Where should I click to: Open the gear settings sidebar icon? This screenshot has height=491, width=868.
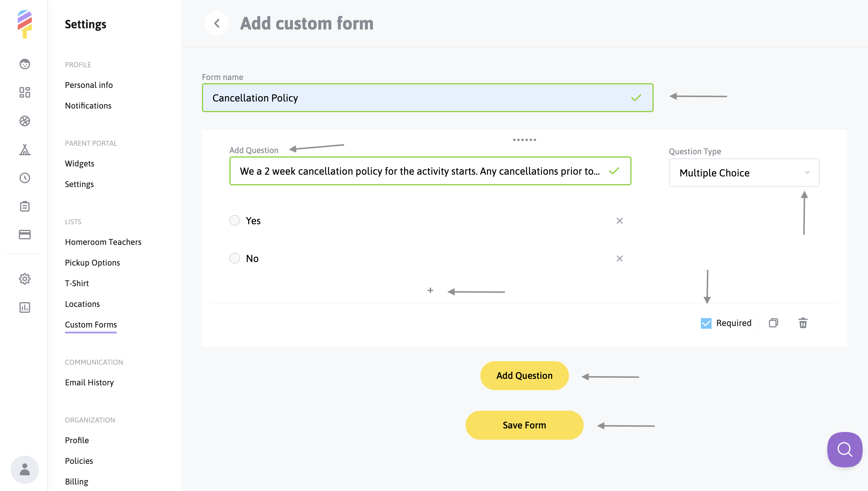pos(25,279)
